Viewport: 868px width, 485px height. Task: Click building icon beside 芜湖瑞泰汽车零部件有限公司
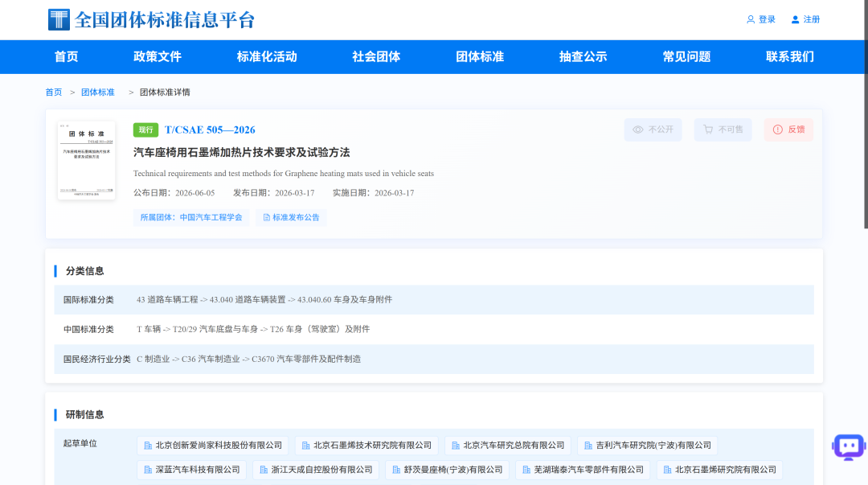point(526,470)
